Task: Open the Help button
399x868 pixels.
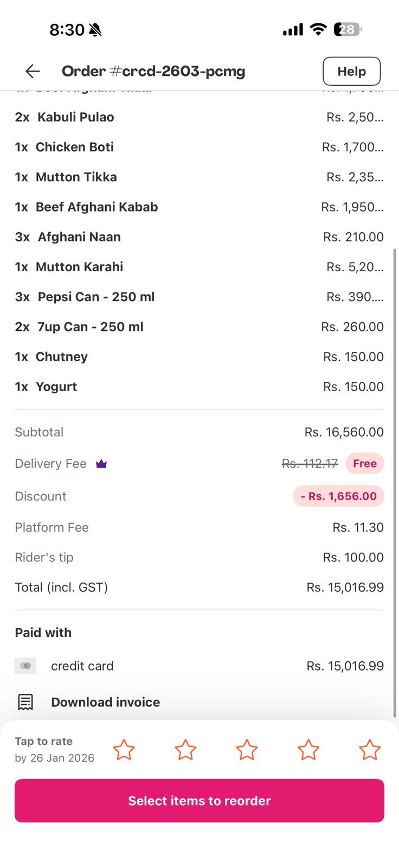Action: [351, 71]
